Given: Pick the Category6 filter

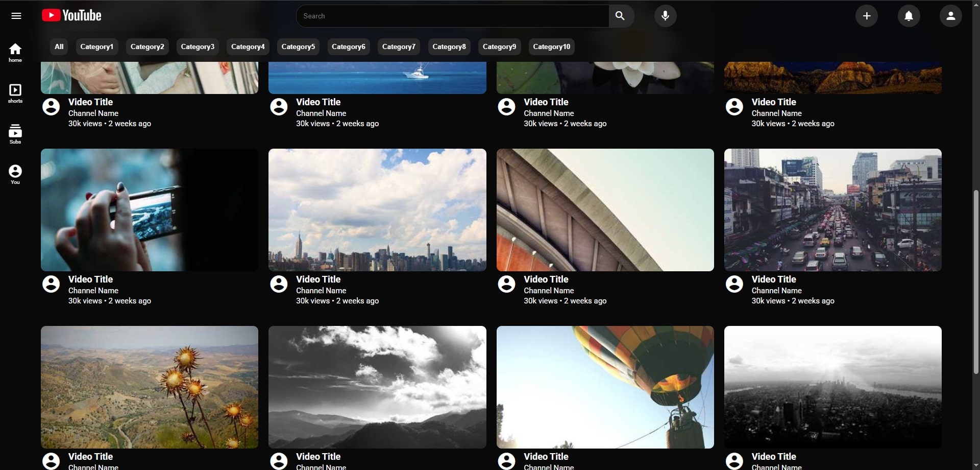Looking at the screenshot, I should click(349, 46).
